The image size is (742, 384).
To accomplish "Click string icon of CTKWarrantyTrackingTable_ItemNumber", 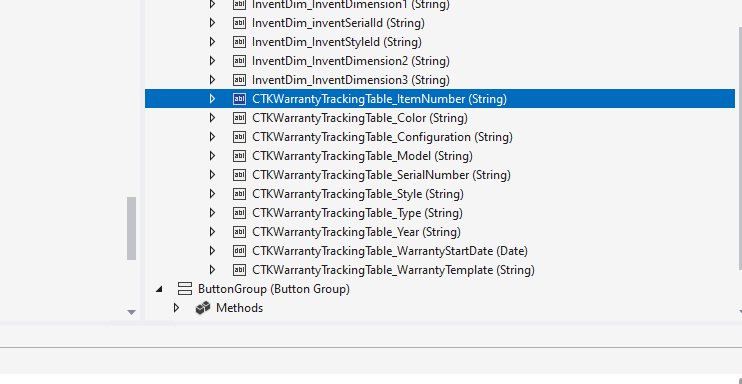I will click(x=239, y=98).
